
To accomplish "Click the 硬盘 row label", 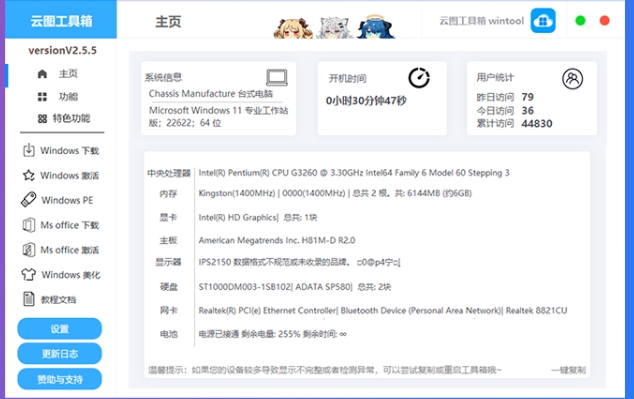I will 169,287.
